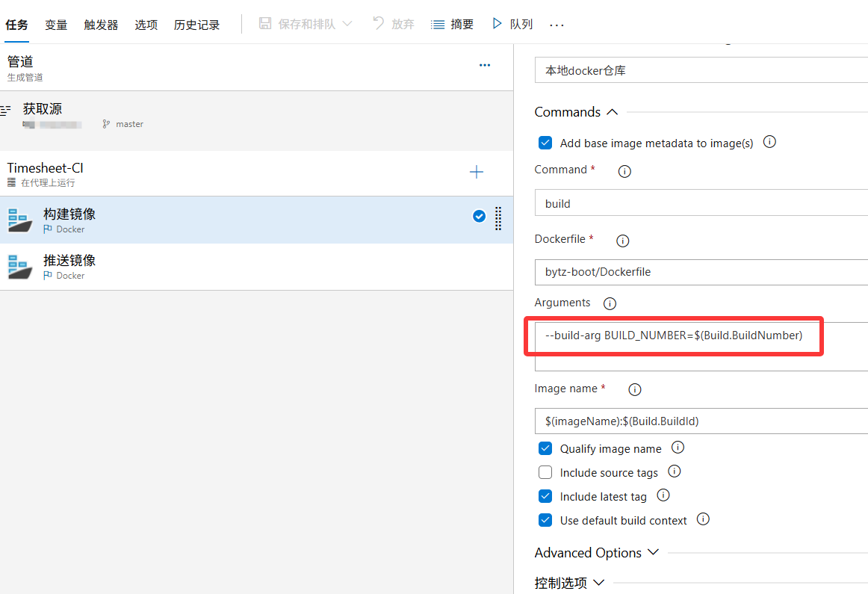The width and height of the screenshot is (868, 594).
Task: Open the 触发器 tab
Action: [x=101, y=25]
